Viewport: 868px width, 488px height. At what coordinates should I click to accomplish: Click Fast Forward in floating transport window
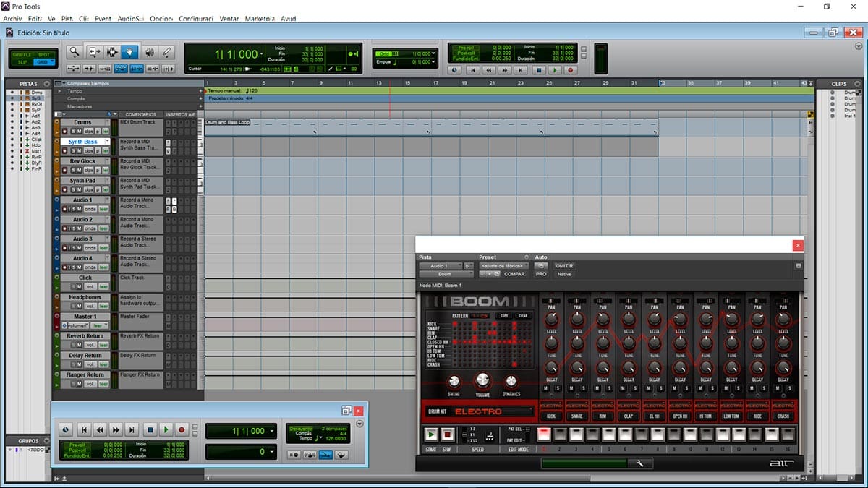pos(116,429)
